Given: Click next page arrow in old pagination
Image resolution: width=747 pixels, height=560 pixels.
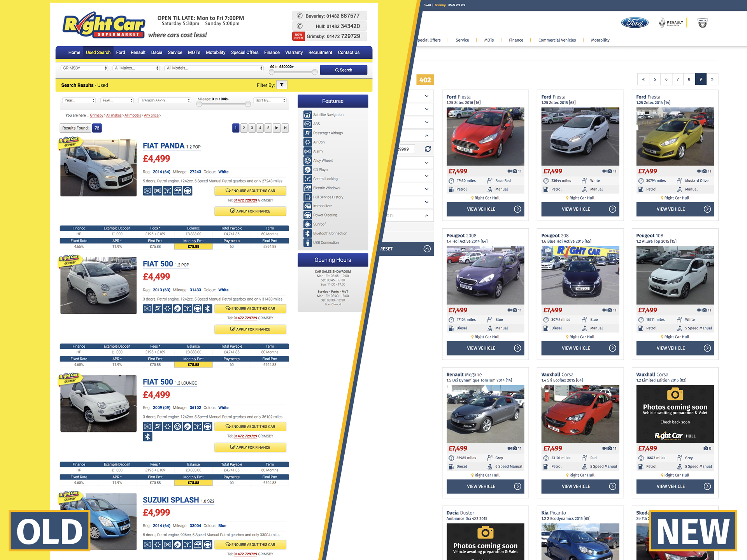Looking at the screenshot, I should (277, 128).
